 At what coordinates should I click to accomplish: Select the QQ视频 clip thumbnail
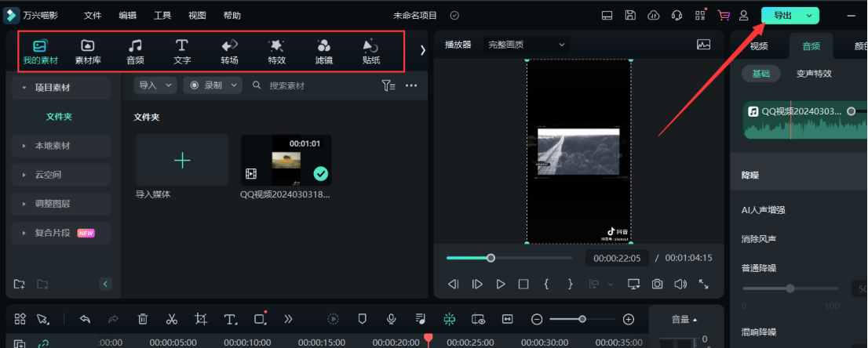[286, 160]
